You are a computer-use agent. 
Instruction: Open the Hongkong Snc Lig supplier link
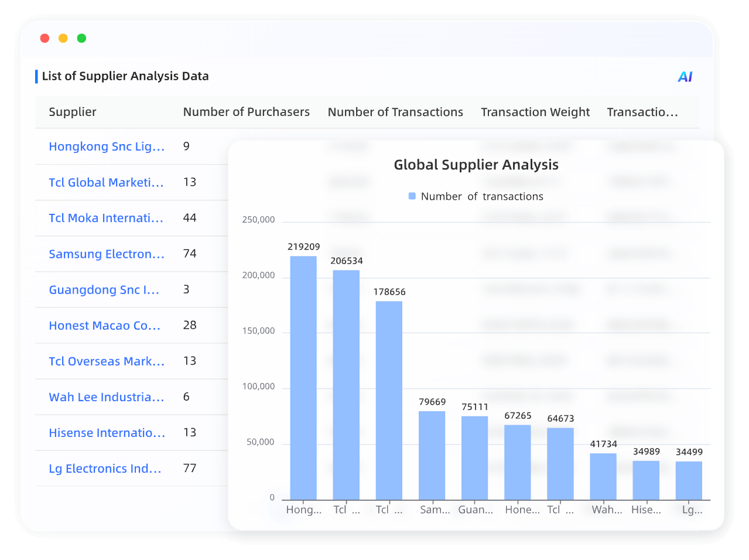(107, 146)
